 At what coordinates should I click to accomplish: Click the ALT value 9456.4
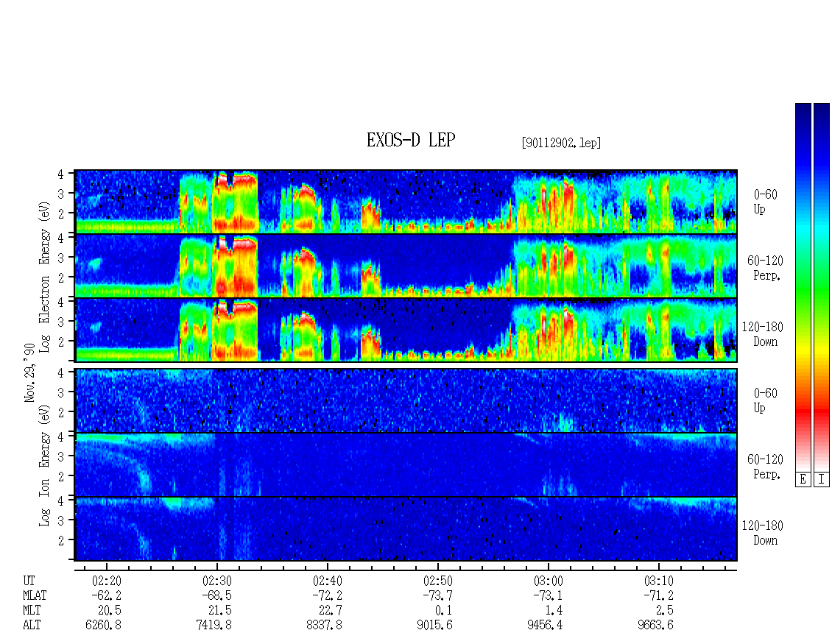(x=545, y=626)
